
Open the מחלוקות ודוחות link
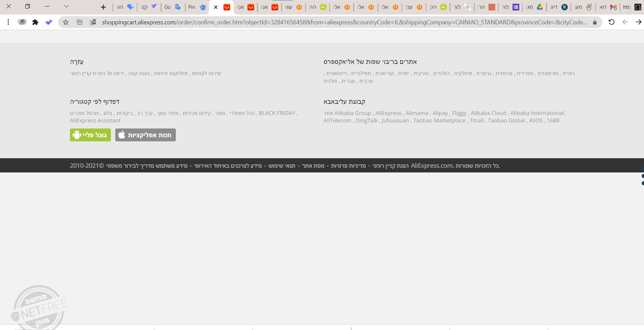171,73
